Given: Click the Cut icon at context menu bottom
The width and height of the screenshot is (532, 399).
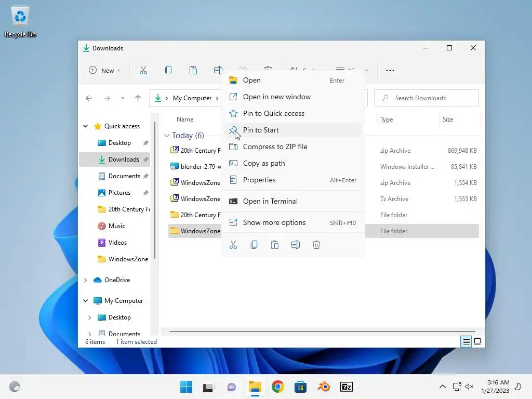Looking at the screenshot, I should click(x=233, y=245).
